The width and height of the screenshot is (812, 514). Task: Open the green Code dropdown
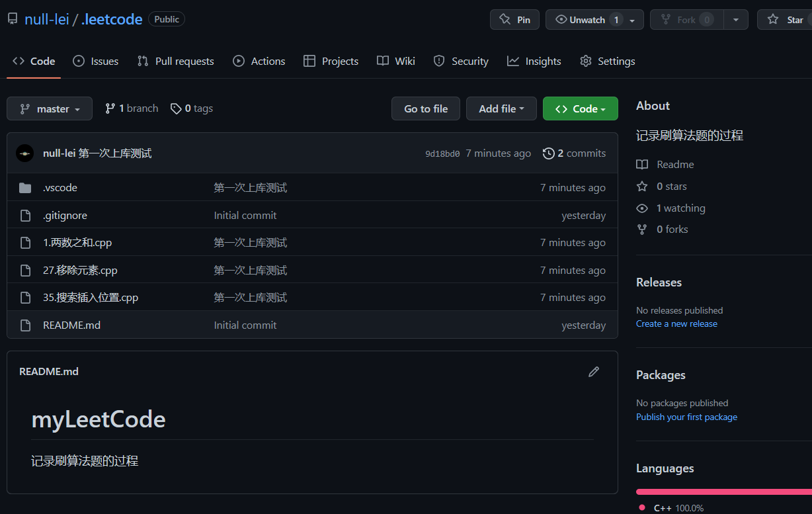point(581,108)
